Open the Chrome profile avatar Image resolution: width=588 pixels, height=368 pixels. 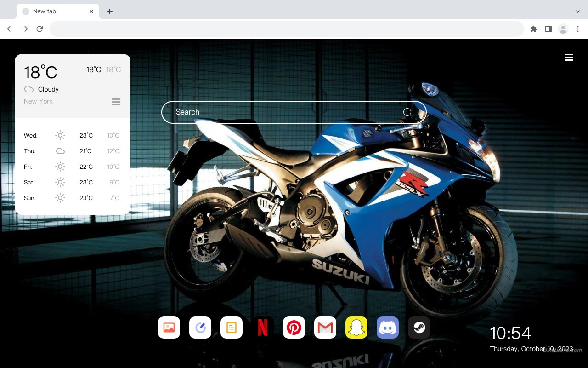pos(563,29)
